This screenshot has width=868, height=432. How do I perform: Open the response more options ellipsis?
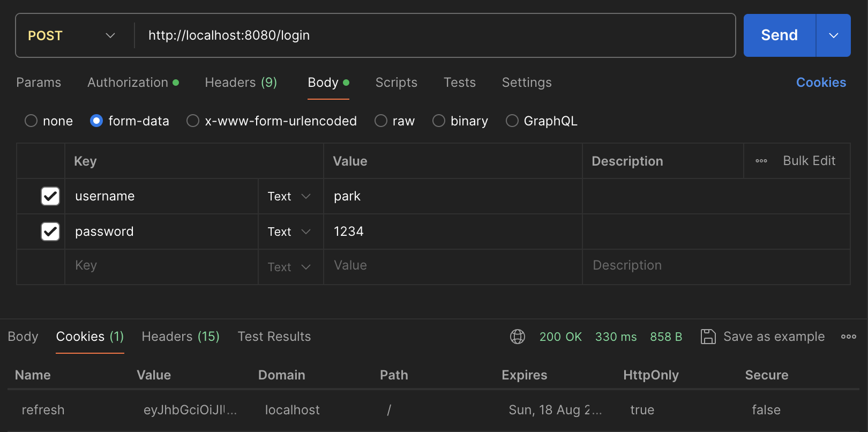pos(848,337)
